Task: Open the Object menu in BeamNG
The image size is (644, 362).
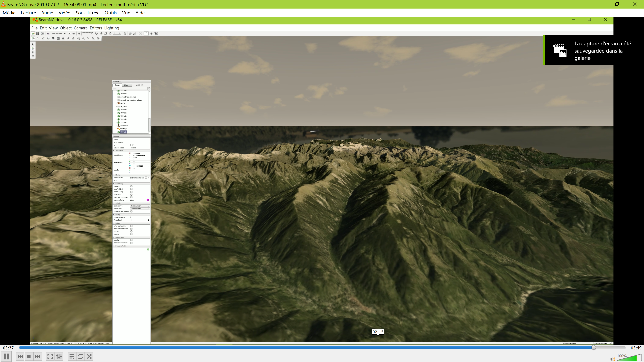Action: tap(66, 28)
